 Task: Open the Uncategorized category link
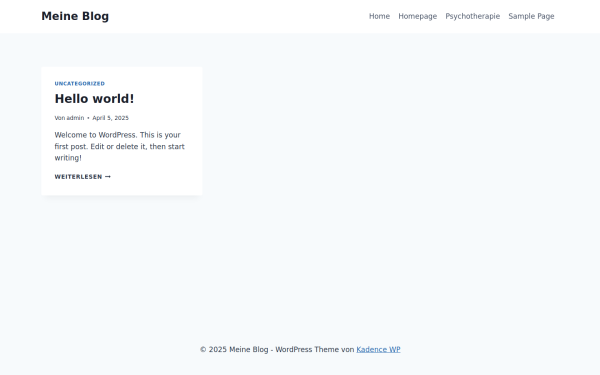click(80, 83)
